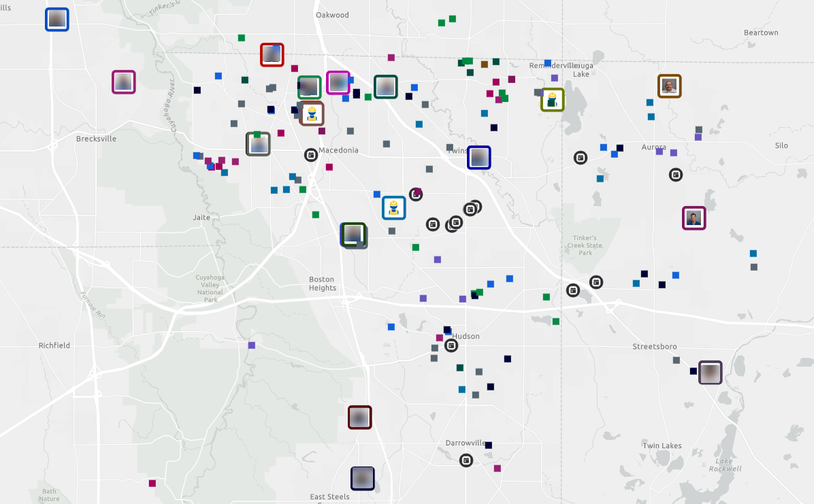Viewport: 814px width, 504px height.
Task: Select the green-bordered avatar near Boston Heights
Action: click(x=353, y=235)
